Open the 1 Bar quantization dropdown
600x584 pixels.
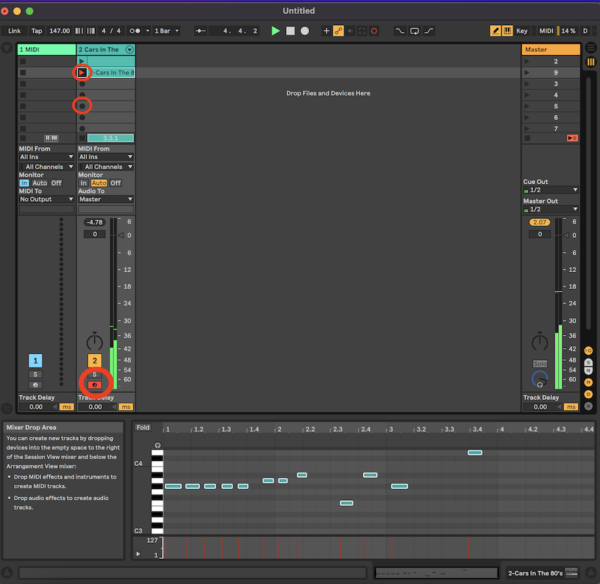tap(166, 31)
